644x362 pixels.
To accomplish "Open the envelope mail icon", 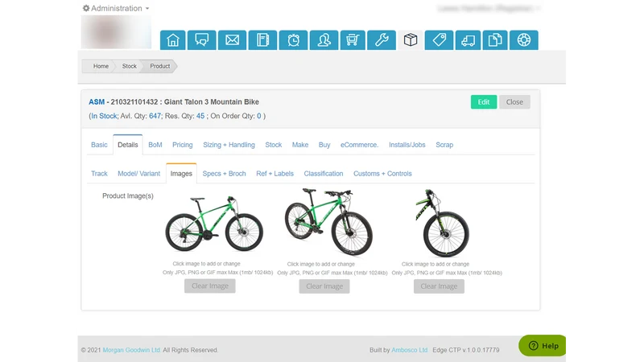I will click(x=232, y=39).
